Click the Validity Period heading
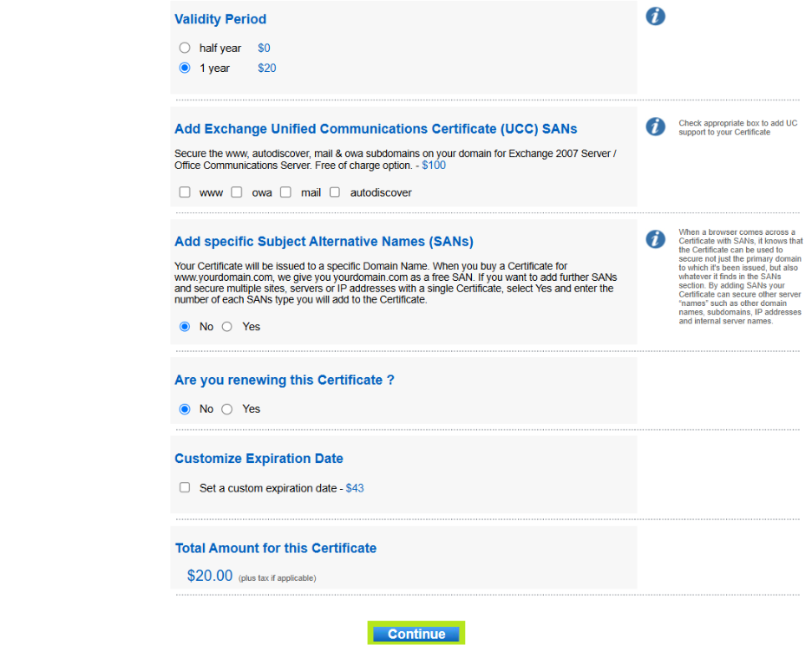The width and height of the screenshot is (812, 645). point(220,19)
